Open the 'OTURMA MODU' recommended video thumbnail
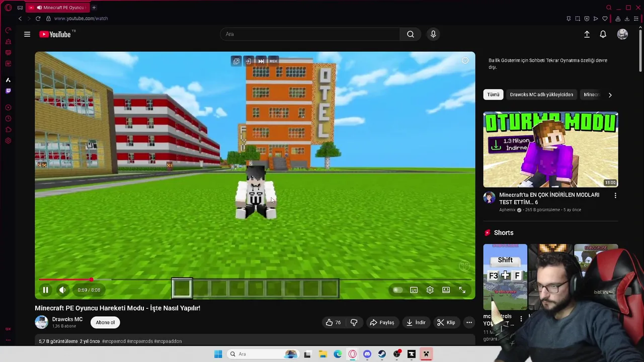This screenshot has width=644, height=362. [550, 149]
